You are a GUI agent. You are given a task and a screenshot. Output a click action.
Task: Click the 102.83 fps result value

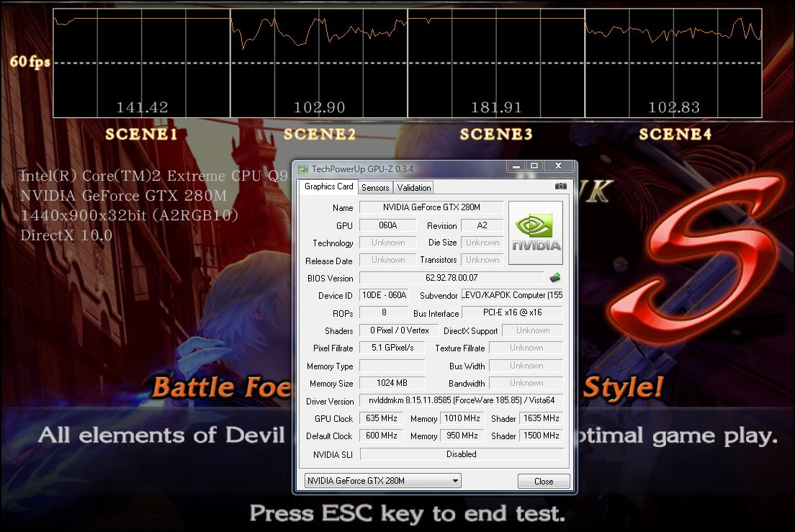(x=674, y=107)
